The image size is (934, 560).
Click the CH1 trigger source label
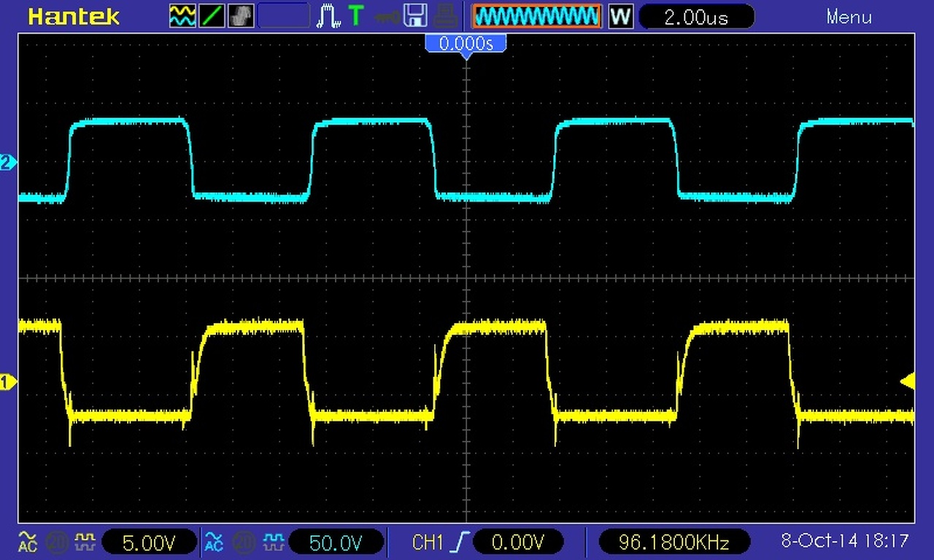click(428, 542)
